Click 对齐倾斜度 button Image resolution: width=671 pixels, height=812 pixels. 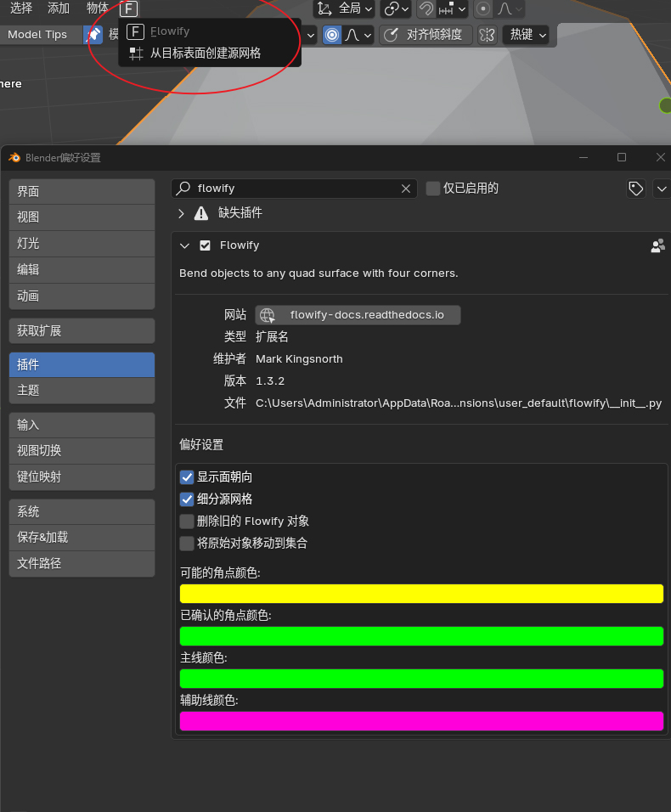pyautogui.click(x=426, y=35)
